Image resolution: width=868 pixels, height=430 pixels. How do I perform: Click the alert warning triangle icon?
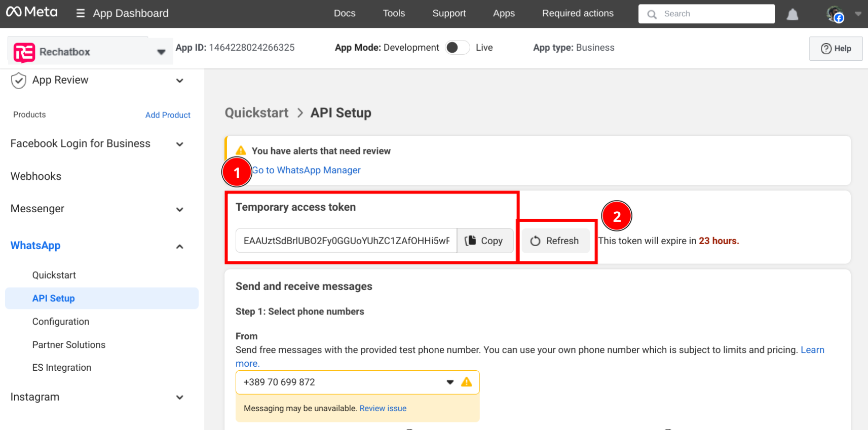pos(241,150)
